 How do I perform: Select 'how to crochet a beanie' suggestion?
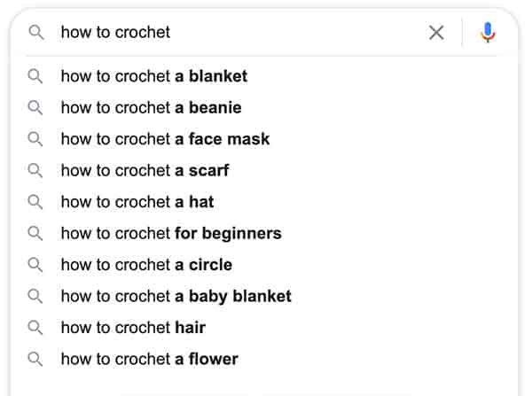(152, 108)
